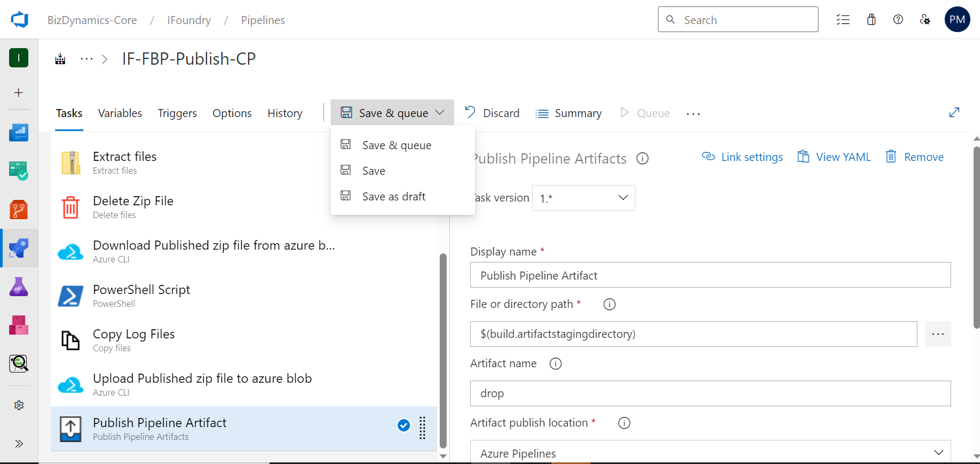Open the Save & queue dropdown button

point(392,113)
